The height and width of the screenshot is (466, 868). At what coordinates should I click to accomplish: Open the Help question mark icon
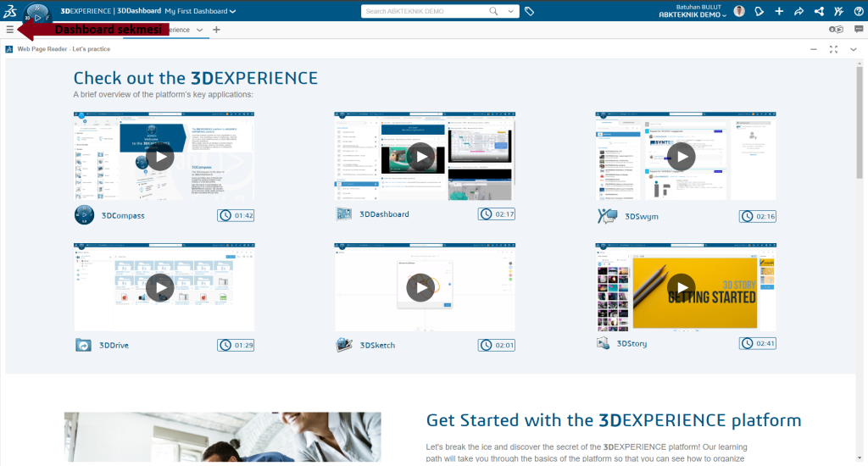point(857,11)
